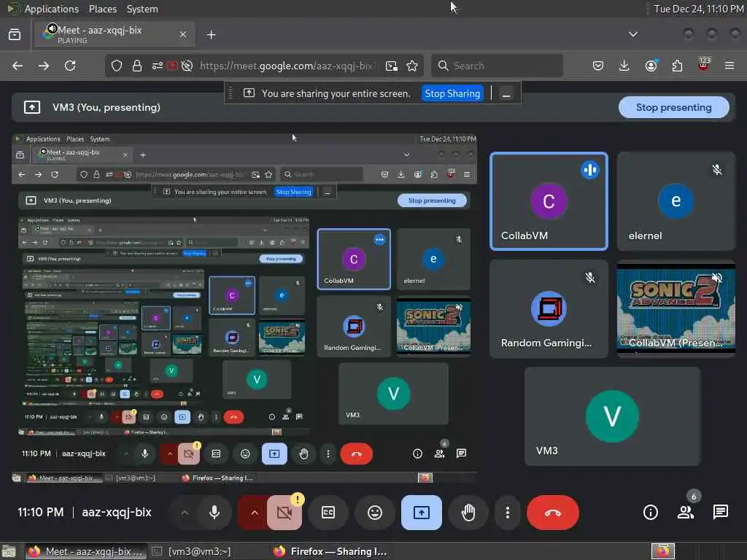
Task: Mute the tab via its speaker icon
Action: click(53, 28)
